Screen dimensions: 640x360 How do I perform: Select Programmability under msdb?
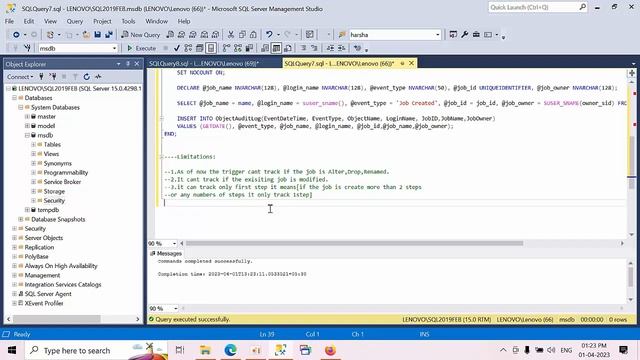pos(66,173)
